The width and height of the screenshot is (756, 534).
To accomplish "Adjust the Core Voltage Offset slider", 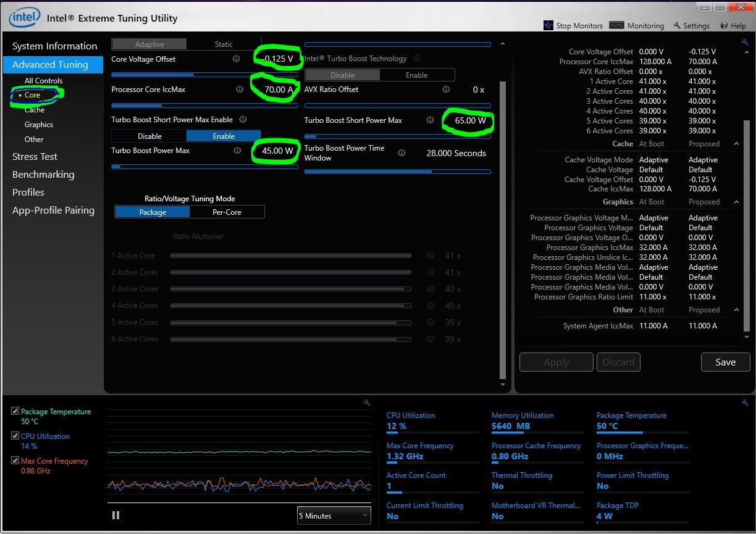I will coord(204,75).
